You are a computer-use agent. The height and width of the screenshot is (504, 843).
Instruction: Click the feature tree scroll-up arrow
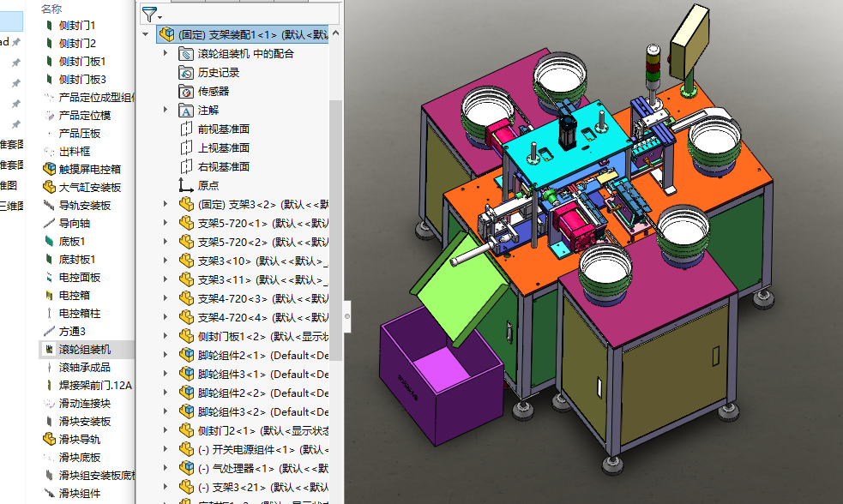point(336,33)
